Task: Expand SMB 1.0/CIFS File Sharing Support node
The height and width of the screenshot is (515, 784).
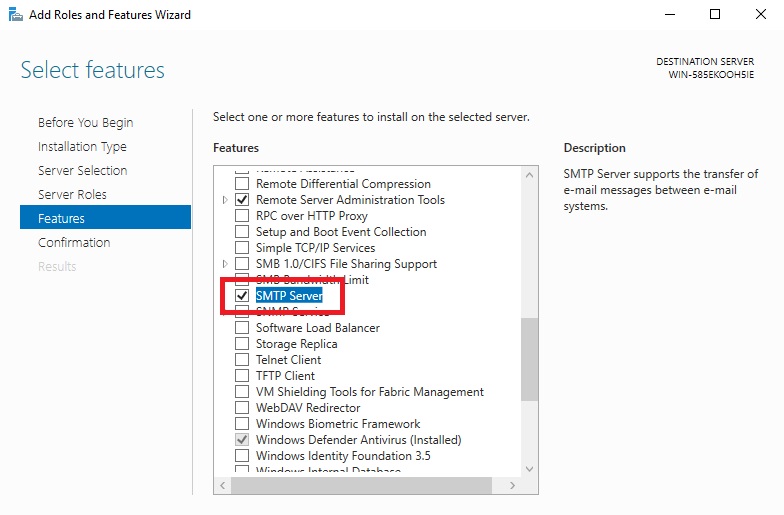Action: (225, 264)
